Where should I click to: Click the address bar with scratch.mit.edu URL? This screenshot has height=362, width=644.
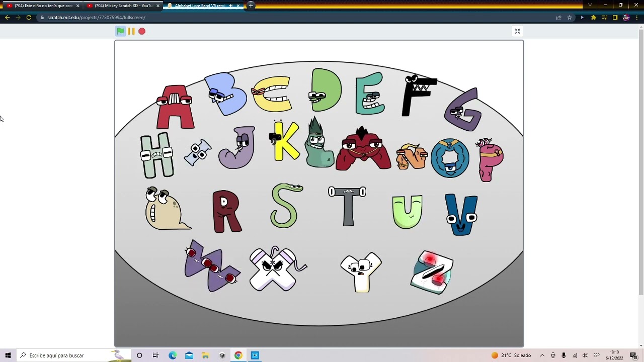297,17
